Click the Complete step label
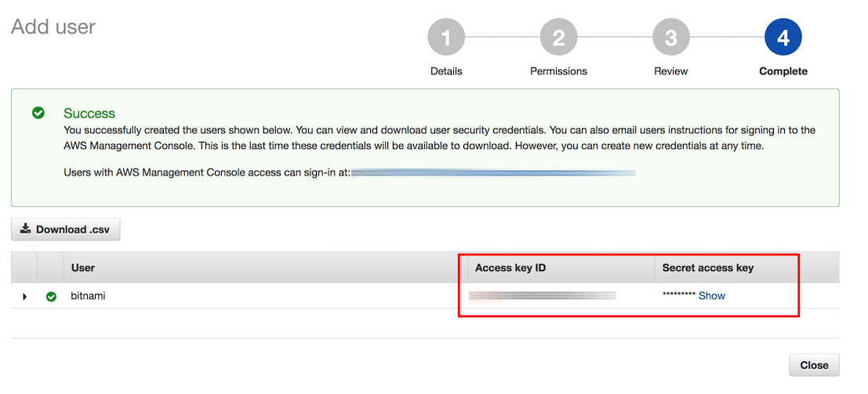Image resolution: width=868 pixels, height=394 pixels. pyautogui.click(x=783, y=71)
